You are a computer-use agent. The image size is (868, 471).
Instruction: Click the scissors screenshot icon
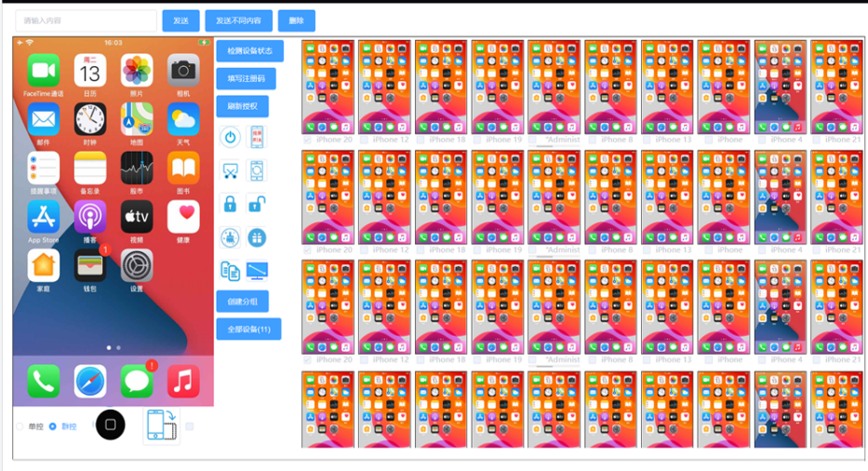click(x=231, y=170)
